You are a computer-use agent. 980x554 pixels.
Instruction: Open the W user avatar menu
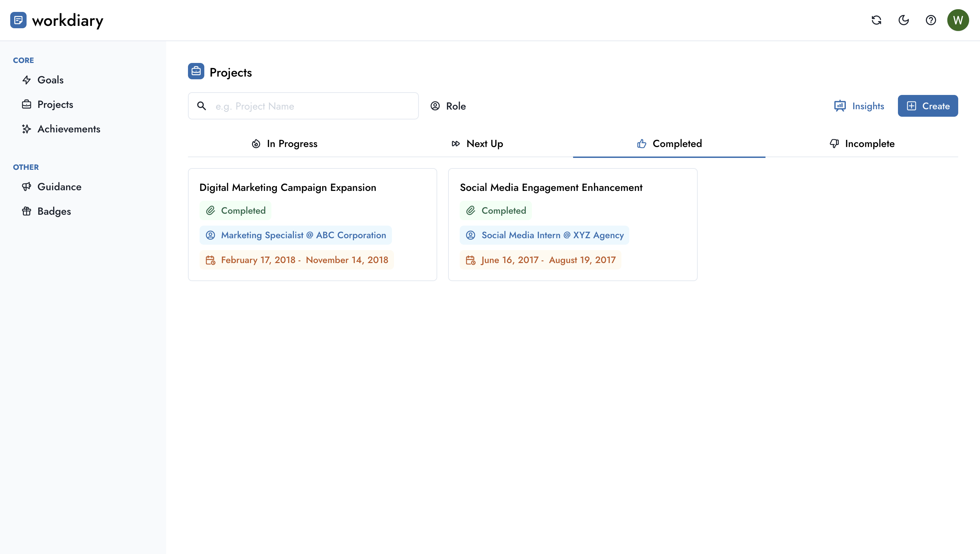coord(958,20)
